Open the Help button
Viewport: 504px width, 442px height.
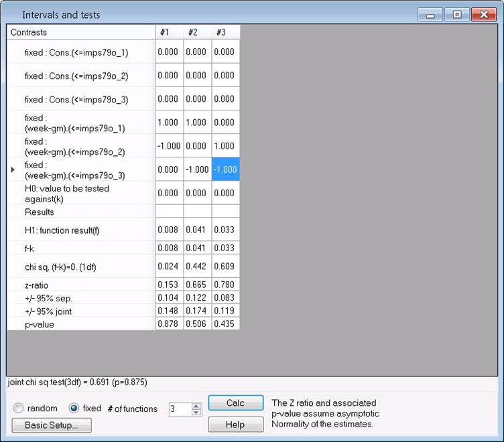click(x=235, y=425)
